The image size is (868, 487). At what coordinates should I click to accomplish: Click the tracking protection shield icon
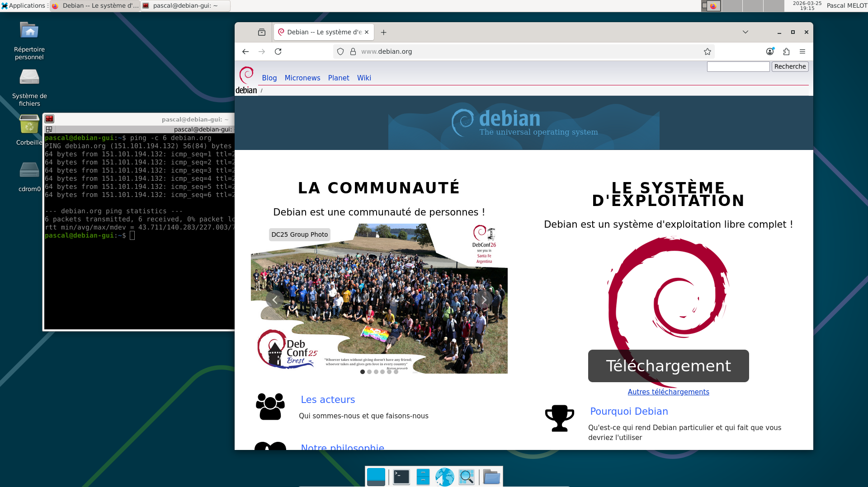click(340, 52)
